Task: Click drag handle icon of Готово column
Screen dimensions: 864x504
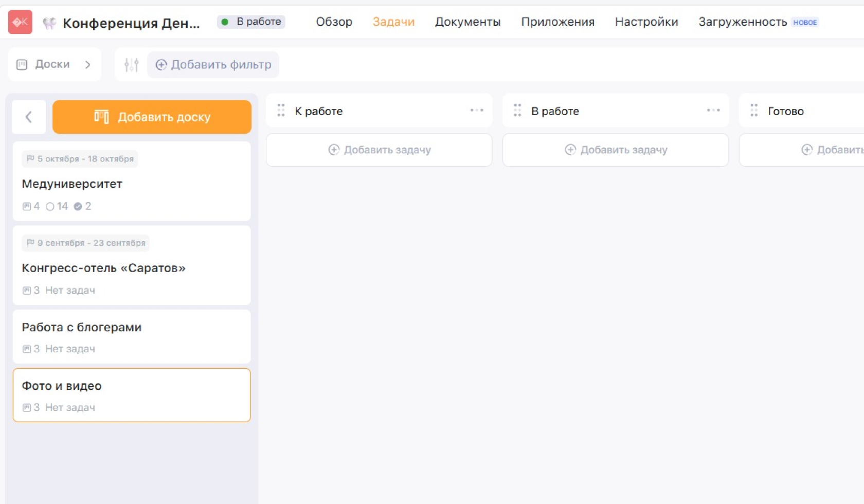Action: click(754, 110)
